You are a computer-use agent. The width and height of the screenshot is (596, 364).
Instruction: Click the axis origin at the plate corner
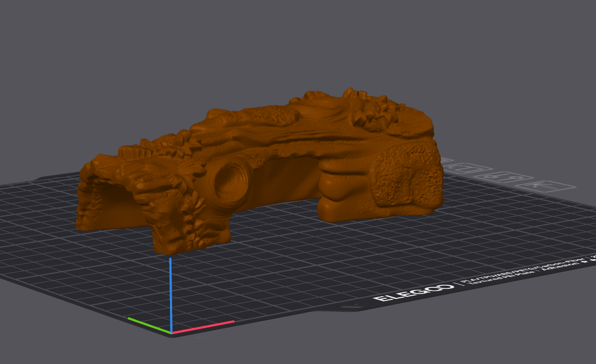tap(171, 332)
